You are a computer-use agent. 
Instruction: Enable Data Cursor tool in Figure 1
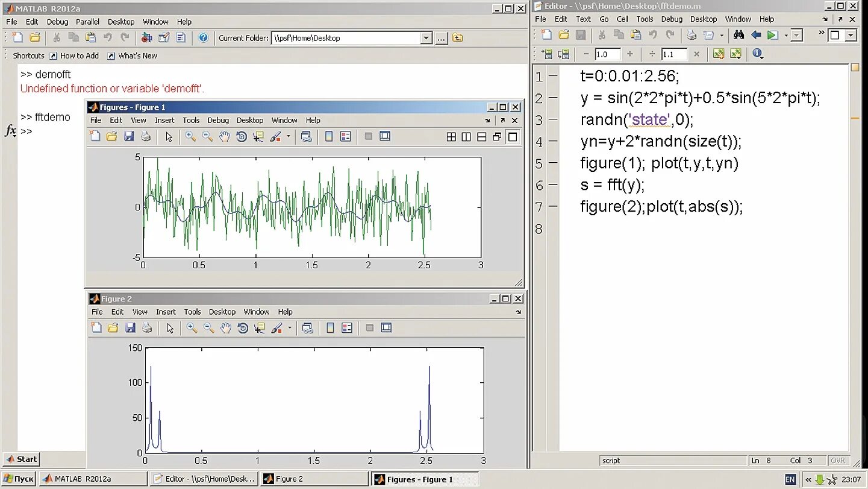tap(258, 137)
